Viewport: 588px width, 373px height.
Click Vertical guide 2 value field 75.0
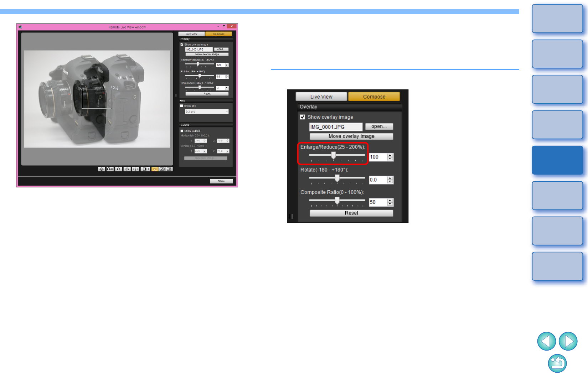click(x=222, y=151)
